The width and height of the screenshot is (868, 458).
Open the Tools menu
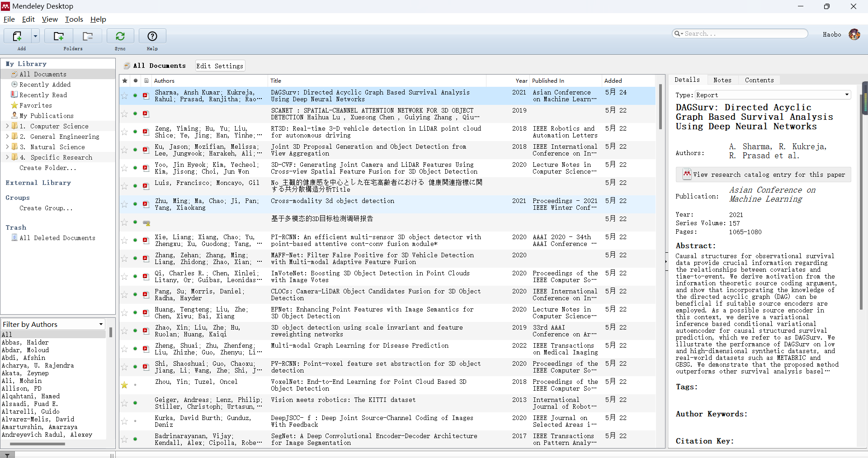[x=74, y=19]
